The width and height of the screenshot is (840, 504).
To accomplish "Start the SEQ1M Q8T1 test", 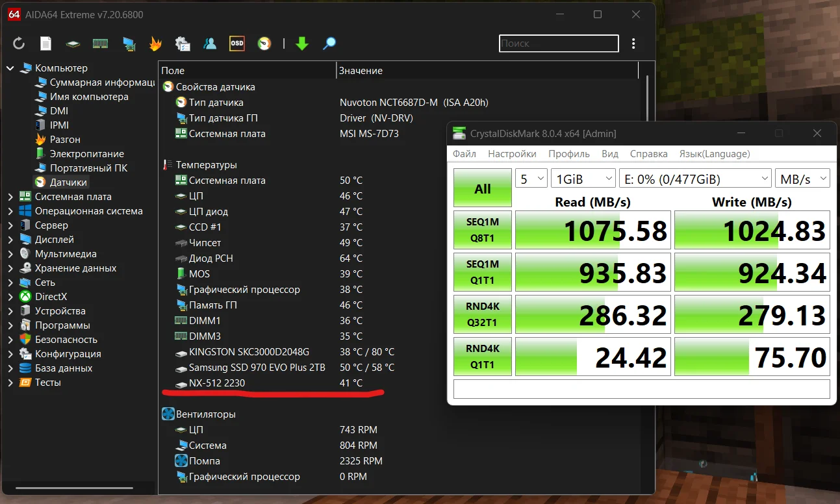I will [483, 230].
